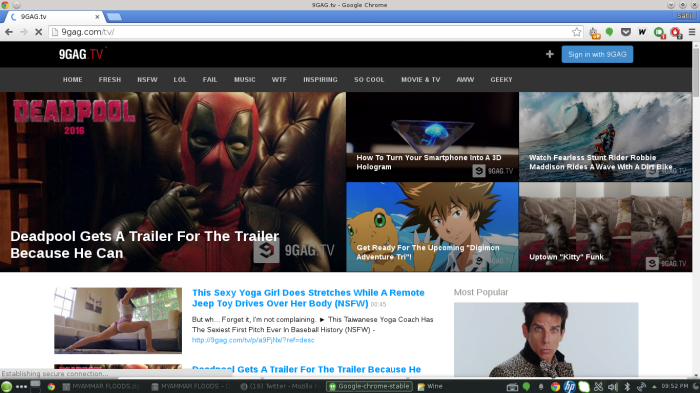Close the 9GAG.tv browser tab
The height and width of the screenshot is (393, 700).
pyautogui.click(x=97, y=17)
